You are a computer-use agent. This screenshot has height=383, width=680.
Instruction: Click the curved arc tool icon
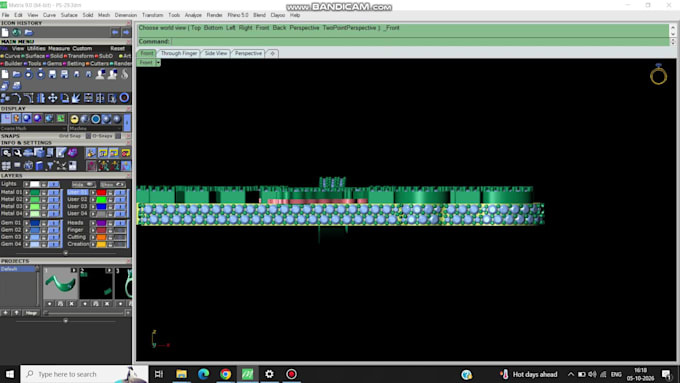pyautogui.click(x=16, y=98)
